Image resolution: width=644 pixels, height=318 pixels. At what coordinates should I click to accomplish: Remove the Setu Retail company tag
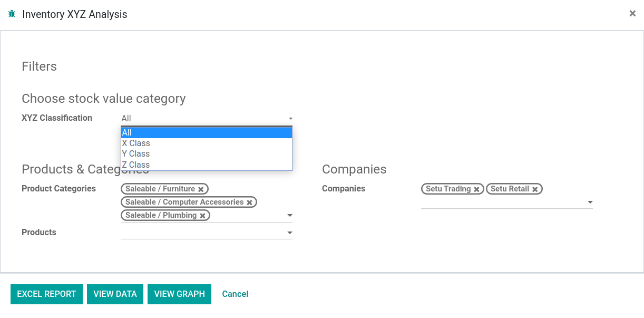pyautogui.click(x=535, y=189)
